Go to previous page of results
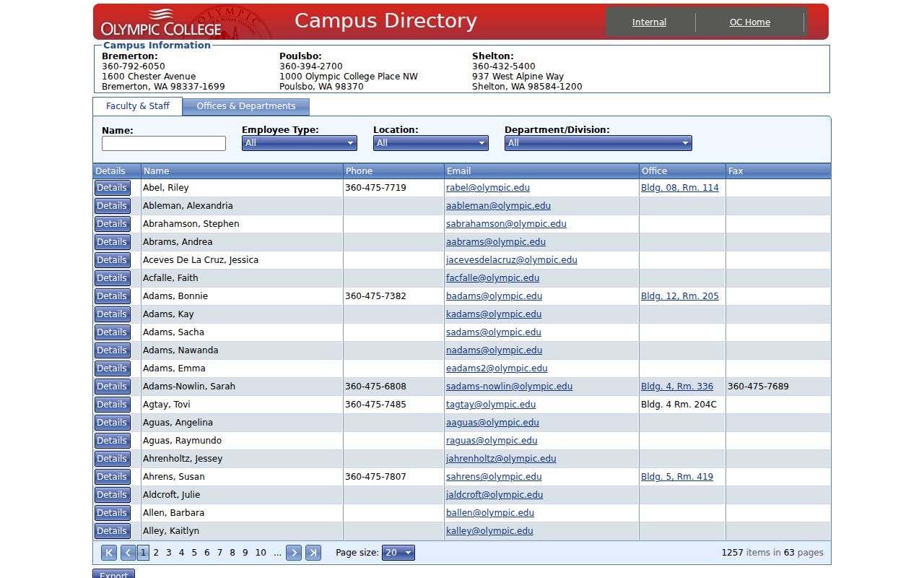 (x=128, y=553)
